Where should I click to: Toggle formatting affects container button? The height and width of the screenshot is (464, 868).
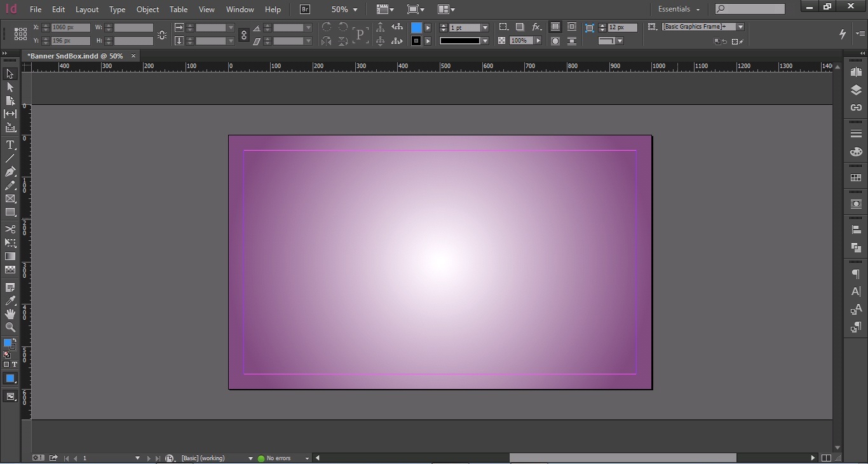coord(6,364)
